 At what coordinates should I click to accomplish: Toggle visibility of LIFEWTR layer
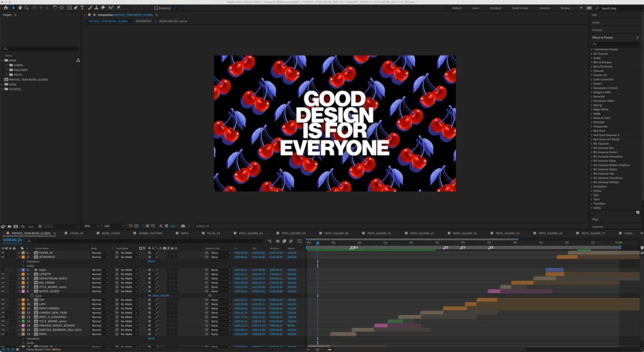(3, 274)
